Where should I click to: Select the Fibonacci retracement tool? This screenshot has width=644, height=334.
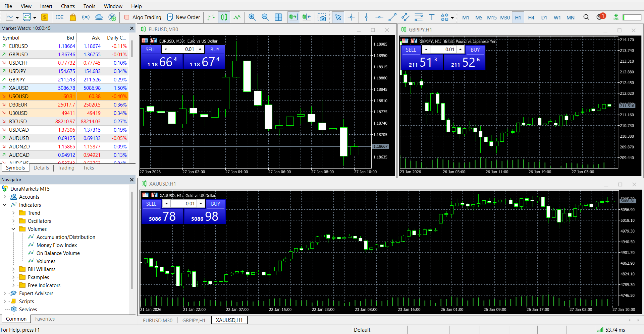(x=419, y=17)
